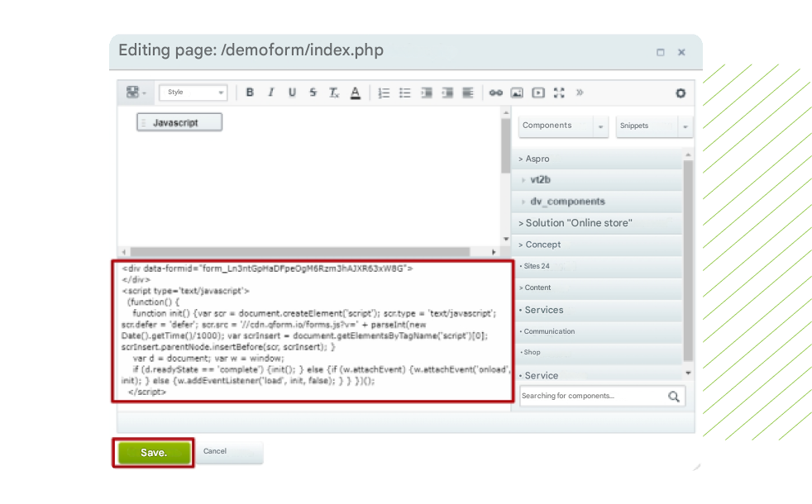812x504 pixels.
Task: Insert a bulleted list
Action: tap(404, 93)
